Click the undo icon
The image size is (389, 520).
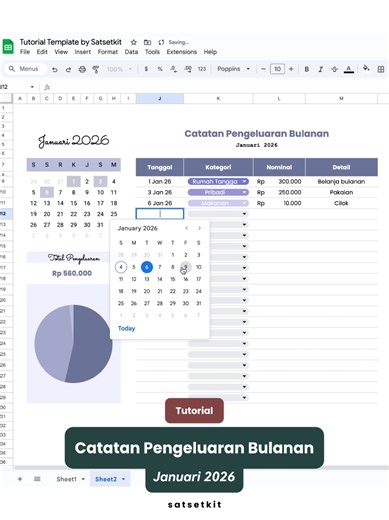point(55,69)
